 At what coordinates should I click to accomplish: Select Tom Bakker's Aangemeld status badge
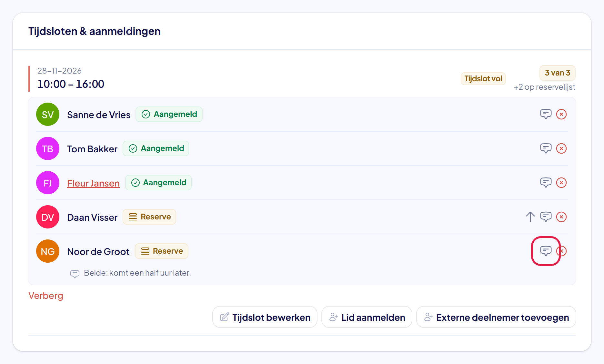point(156,148)
